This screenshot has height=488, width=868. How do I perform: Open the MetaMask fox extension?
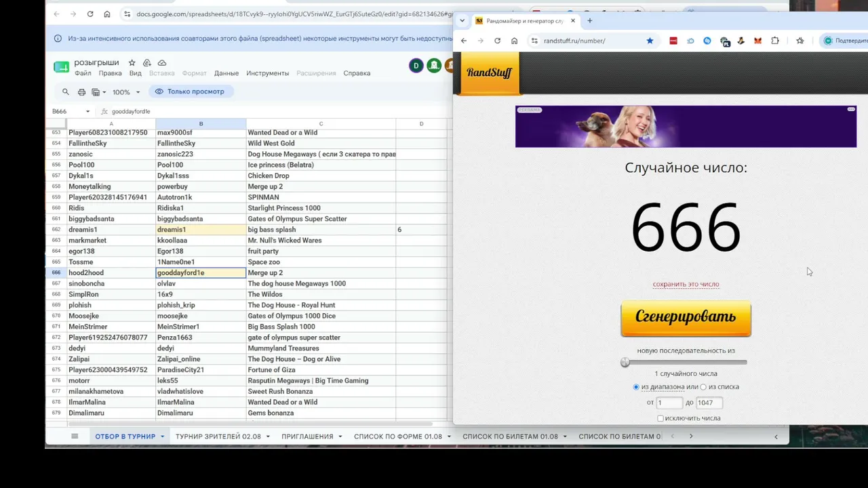[x=757, y=41]
